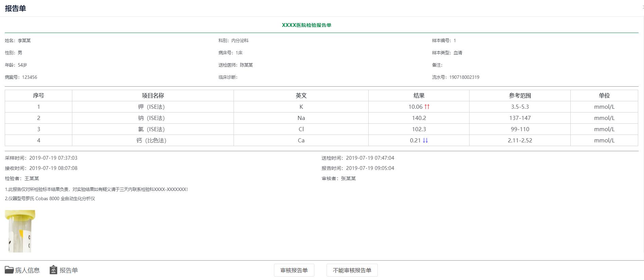Click the blue double-down arrows for calcium
The height and width of the screenshot is (280, 644).
pos(425,140)
